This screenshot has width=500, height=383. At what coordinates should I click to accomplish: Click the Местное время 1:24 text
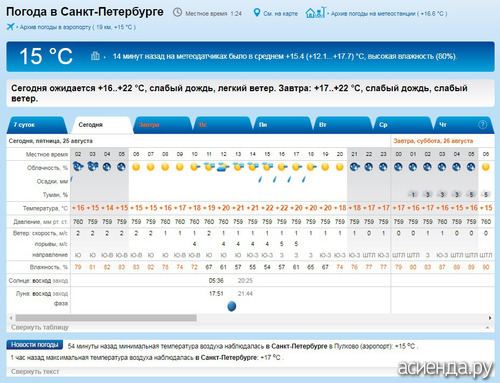[213, 14]
